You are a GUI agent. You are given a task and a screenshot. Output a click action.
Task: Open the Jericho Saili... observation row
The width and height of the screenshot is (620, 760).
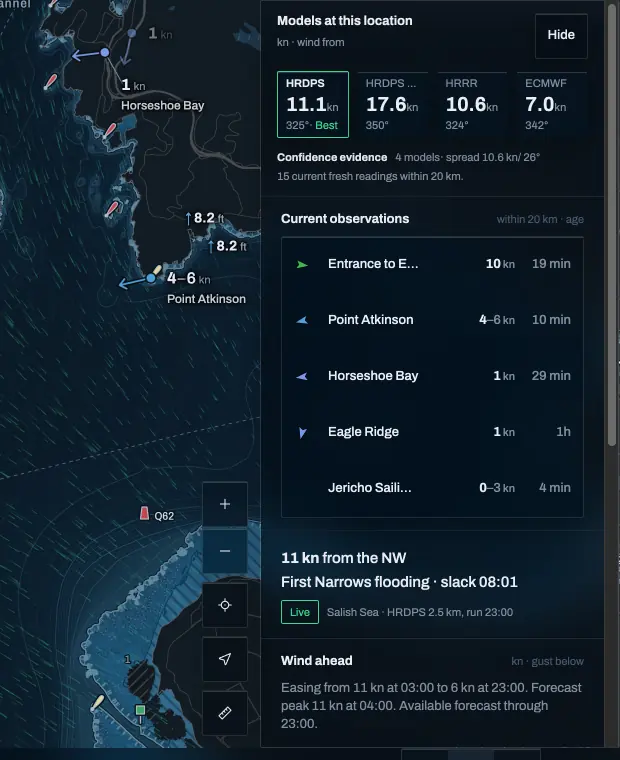[x=432, y=488]
